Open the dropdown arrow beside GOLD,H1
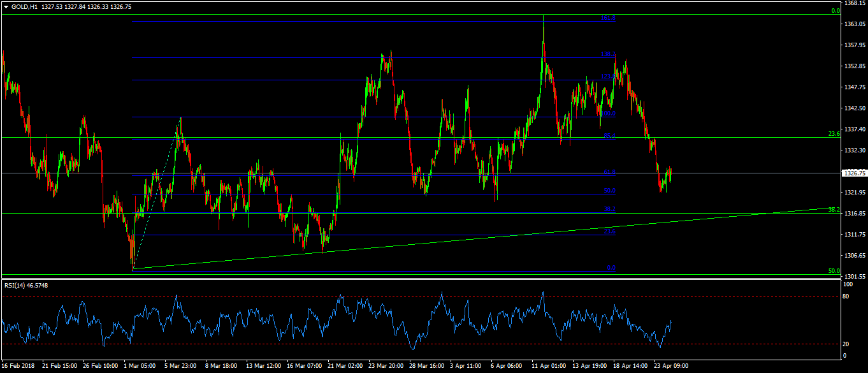The height and width of the screenshot is (373, 868). coord(6,6)
